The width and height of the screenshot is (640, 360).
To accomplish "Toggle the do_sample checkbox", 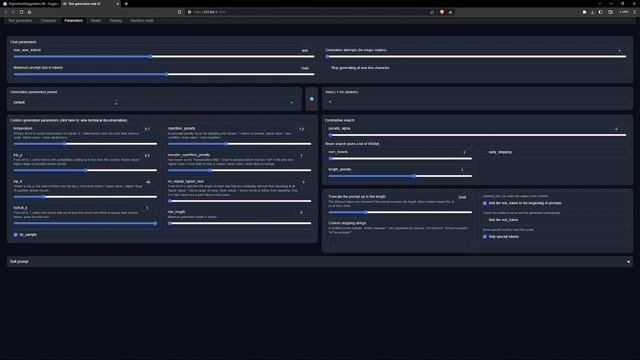I will click(x=16, y=235).
